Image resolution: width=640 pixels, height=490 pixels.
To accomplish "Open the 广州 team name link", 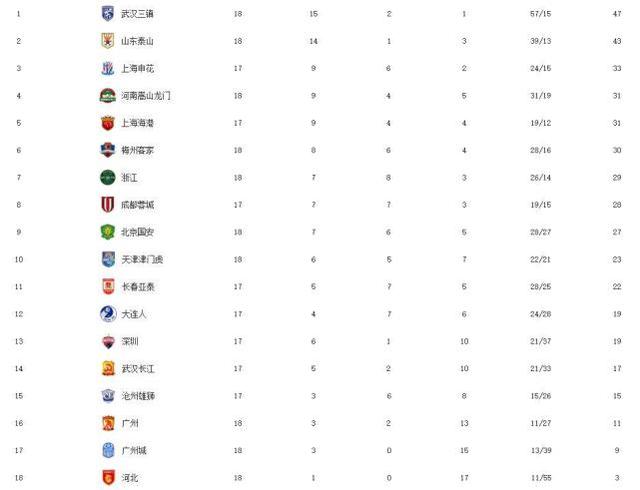I will pos(130,423).
